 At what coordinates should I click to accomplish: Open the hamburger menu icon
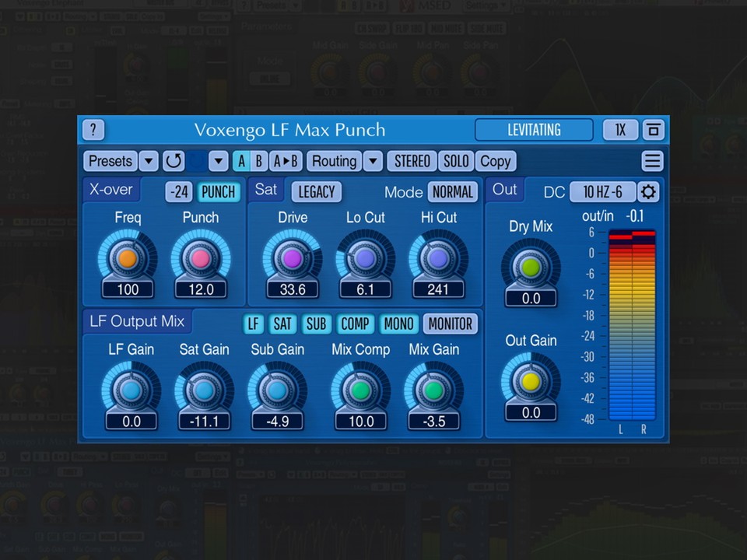tap(652, 162)
